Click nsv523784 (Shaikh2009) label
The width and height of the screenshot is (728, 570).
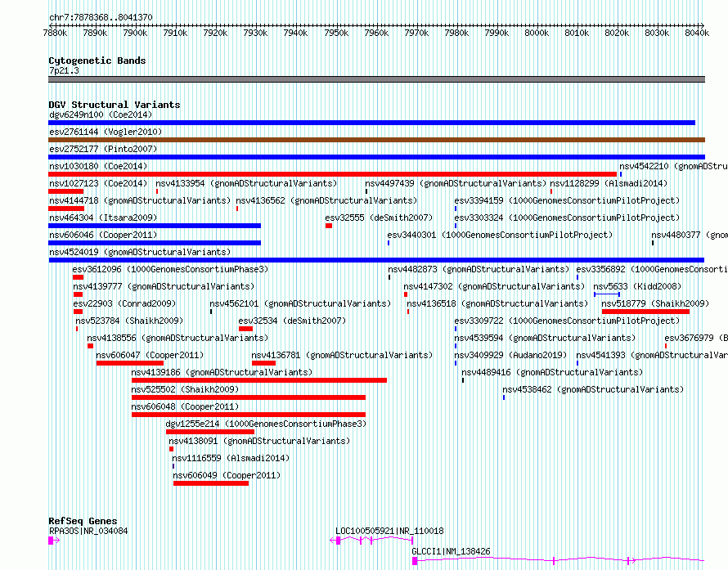pyautogui.click(x=129, y=321)
